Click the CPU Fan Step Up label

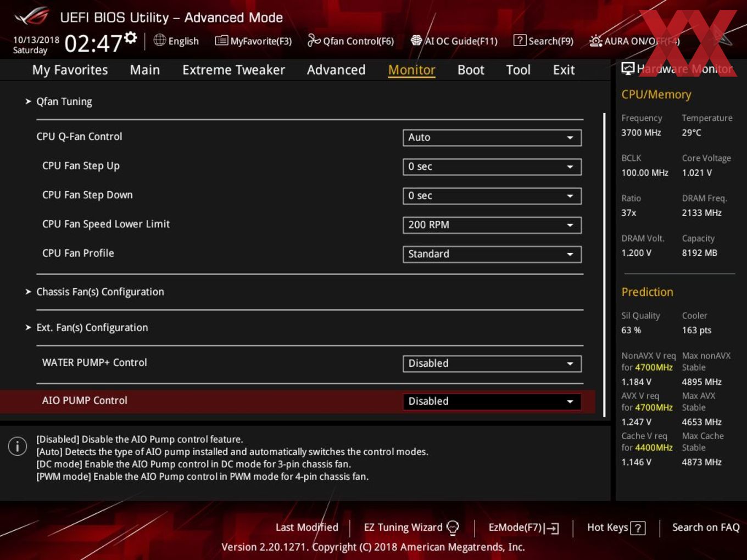(x=81, y=165)
